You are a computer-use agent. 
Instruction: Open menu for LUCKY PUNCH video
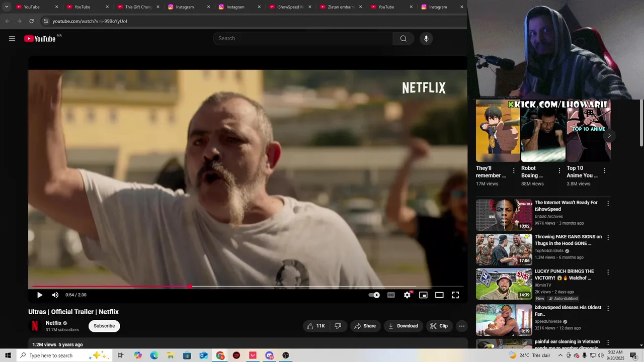pyautogui.click(x=608, y=273)
